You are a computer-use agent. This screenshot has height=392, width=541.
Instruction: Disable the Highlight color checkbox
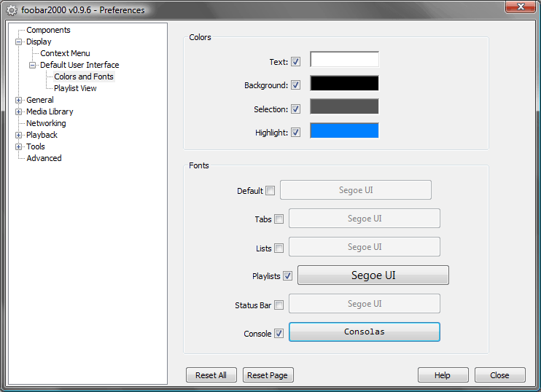(x=295, y=133)
